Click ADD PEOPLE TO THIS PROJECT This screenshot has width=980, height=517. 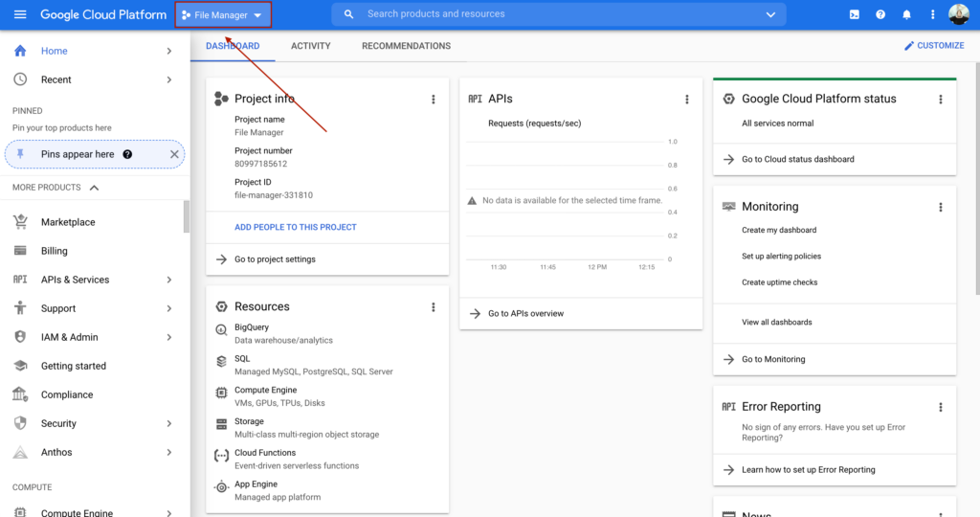[x=295, y=227]
